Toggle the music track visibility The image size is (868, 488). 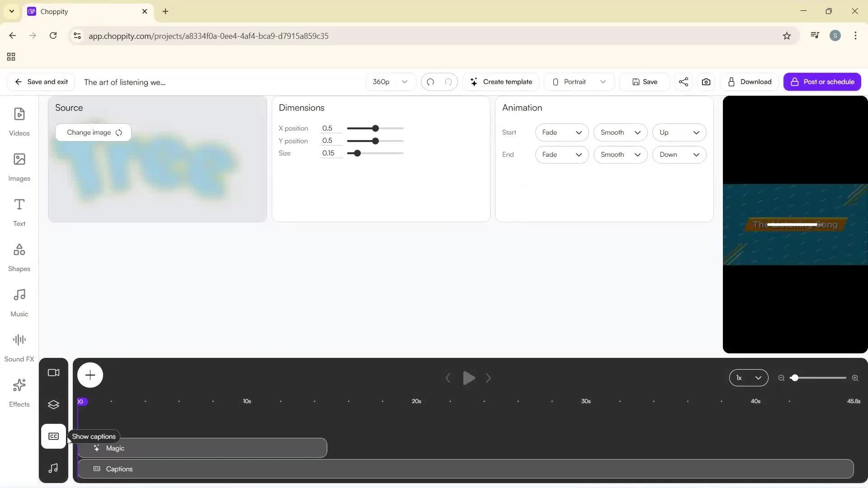(x=53, y=468)
